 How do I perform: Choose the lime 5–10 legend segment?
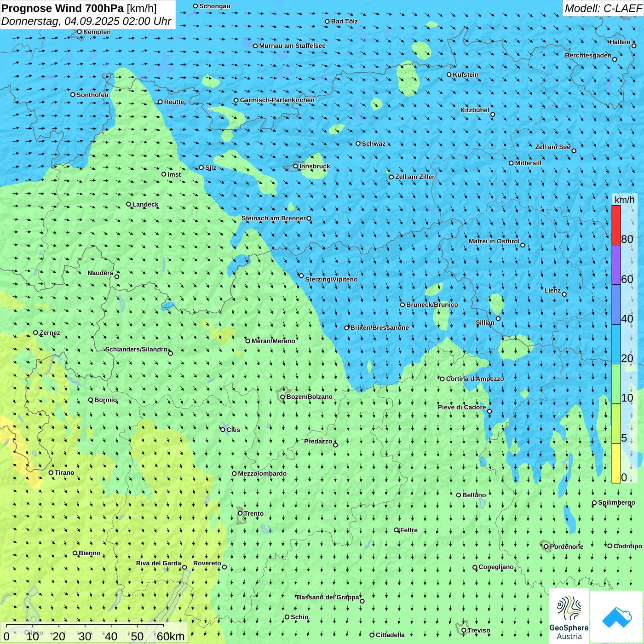click(x=616, y=424)
